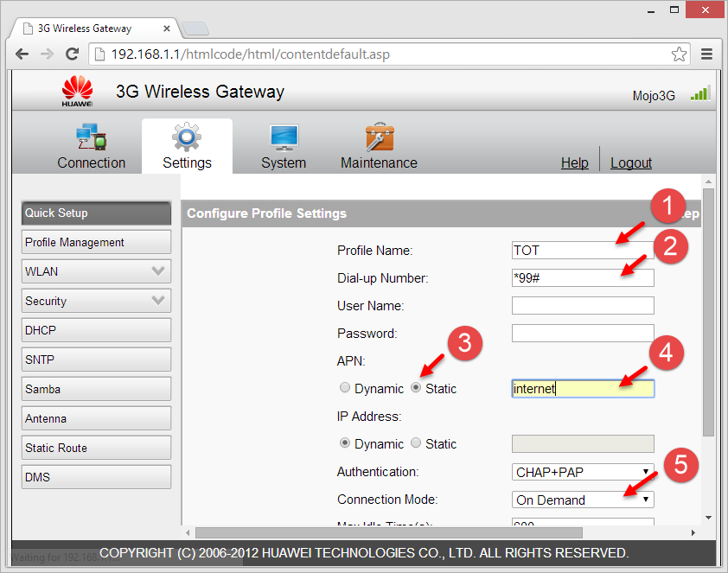Bookmark page with the star icon
The width and height of the screenshot is (728, 573).
coord(679,54)
